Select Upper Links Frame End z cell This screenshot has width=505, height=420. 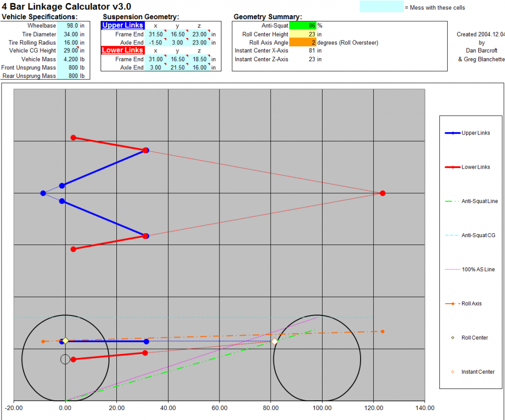pos(200,34)
